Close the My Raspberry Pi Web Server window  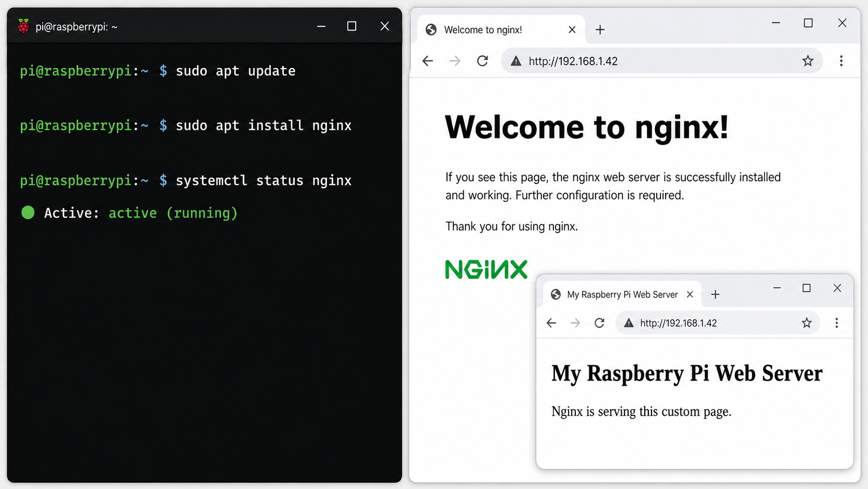(x=837, y=288)
